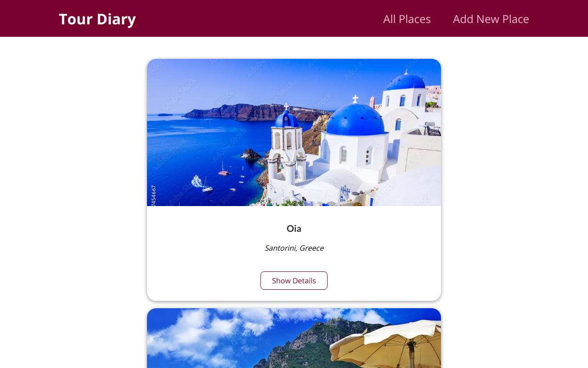The image size is (588, 368).
Task: Click the watermark number on photo's left edge
Action: (x=153, y=195)
